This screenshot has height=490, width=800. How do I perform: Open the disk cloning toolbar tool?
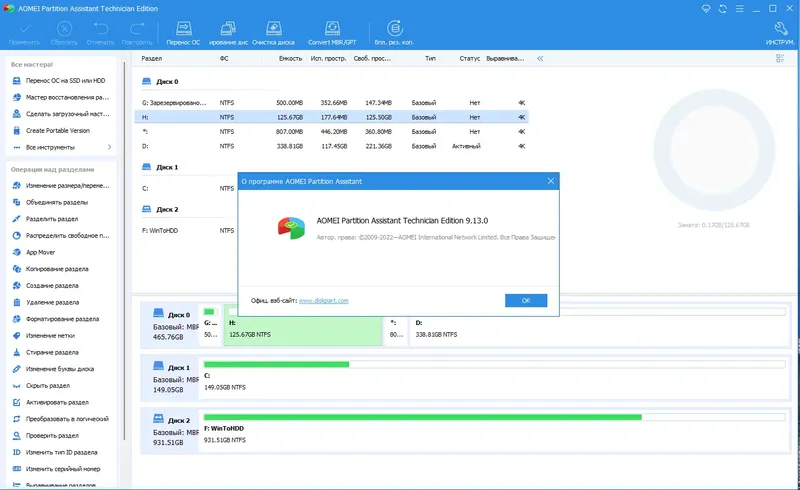coord(228,33)
